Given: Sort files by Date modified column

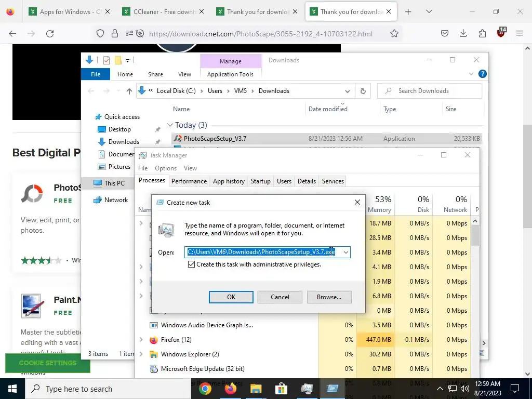Looking at the screenshot, I should point(328,109).
